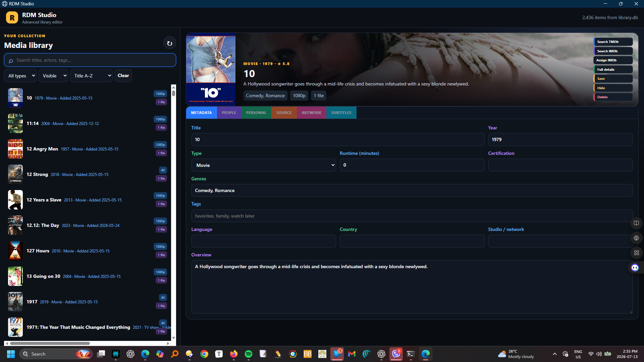The image size is (644, 362).
Task: Click the library vertical scrollbar
Action: [173, 213]
